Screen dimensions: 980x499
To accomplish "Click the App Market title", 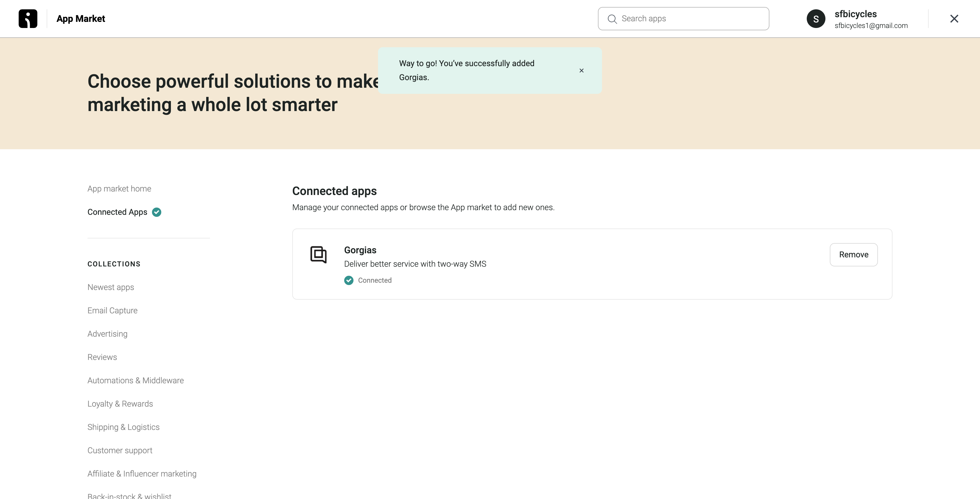I will click(x=81, y=19).
